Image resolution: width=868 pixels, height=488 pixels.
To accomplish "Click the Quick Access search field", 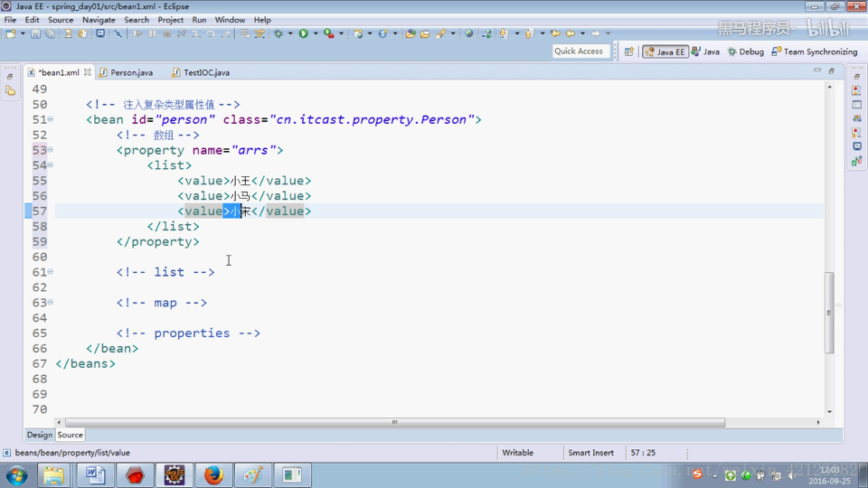I will pos(580,51).
